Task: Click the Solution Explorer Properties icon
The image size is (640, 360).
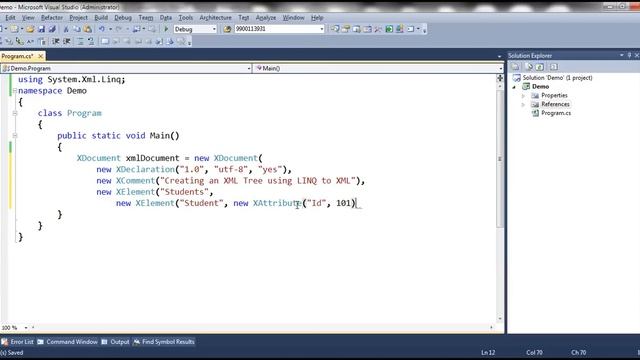Action: [x=515, y=67]
